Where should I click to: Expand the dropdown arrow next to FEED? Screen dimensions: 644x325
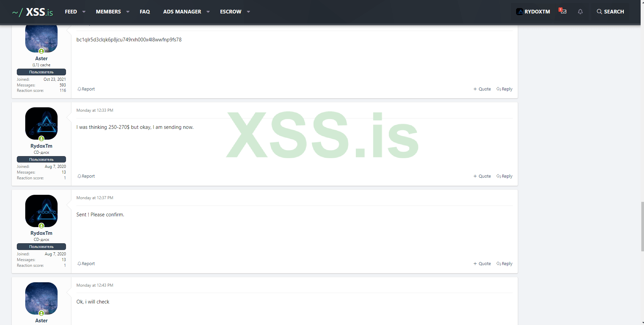[x=84, y=12]
